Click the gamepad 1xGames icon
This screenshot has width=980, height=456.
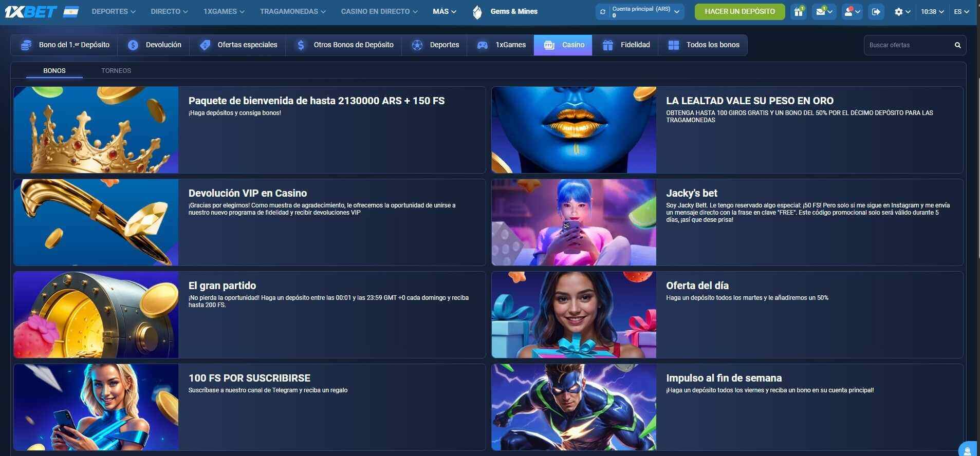point(483,45)
